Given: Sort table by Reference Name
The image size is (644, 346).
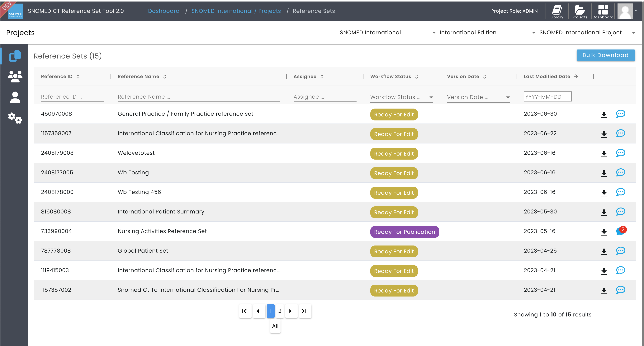Looking at the screenshot, I should click(x=165, y=77).
